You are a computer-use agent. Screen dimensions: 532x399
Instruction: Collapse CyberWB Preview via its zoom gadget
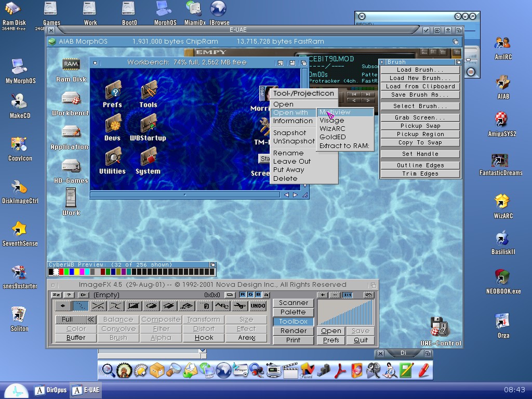click(x=212, y=264)
